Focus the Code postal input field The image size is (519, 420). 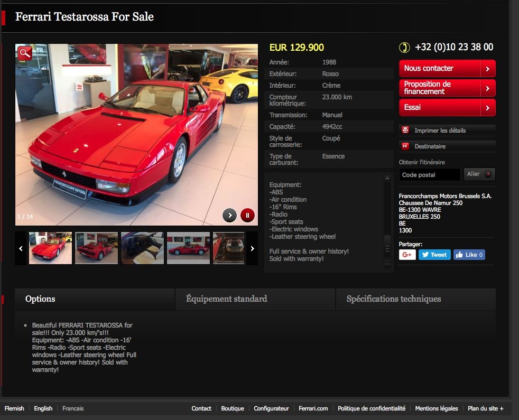coord(429,175)
